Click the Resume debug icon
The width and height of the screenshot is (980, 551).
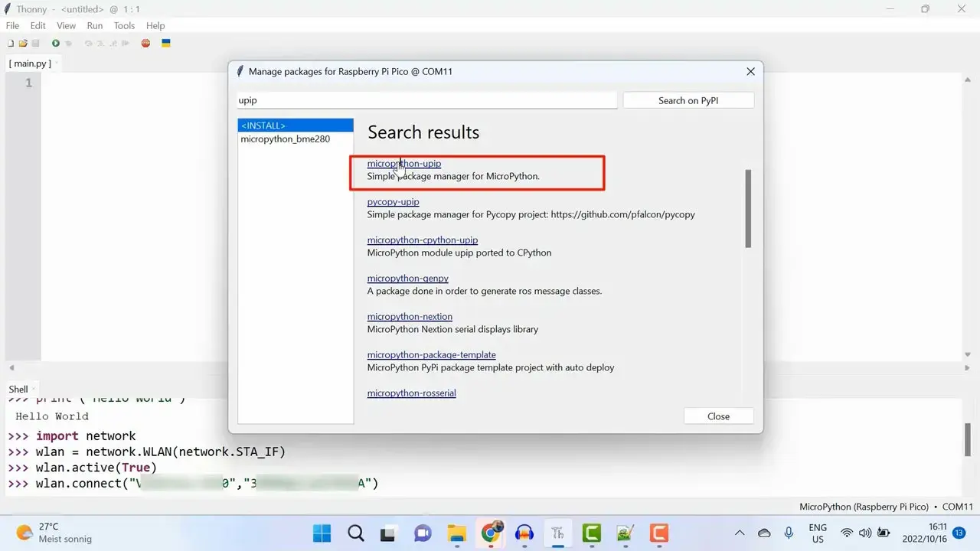click(x=125, y=44)
